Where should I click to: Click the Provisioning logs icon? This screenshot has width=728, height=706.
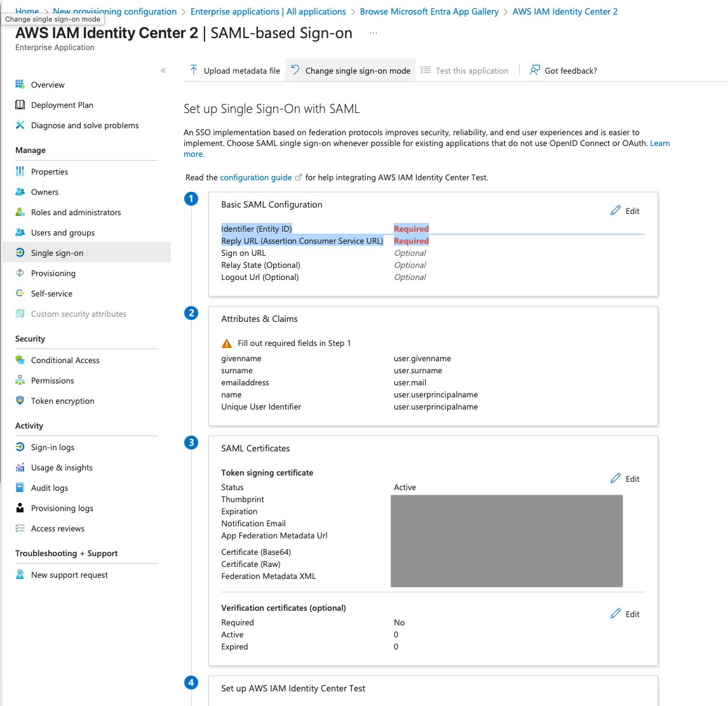20,508
